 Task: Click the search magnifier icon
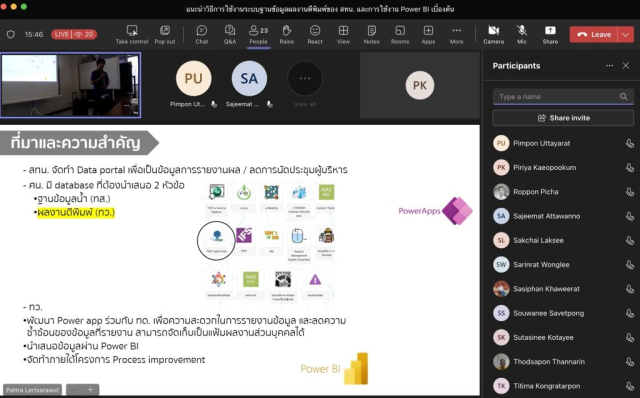click(x=623, y=97)
